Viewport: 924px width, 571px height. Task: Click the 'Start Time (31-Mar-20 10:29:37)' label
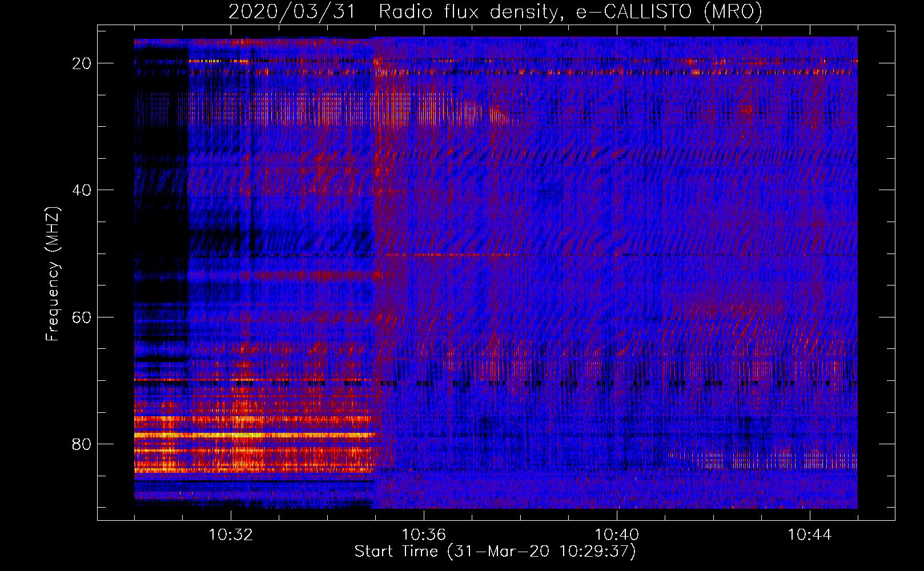point(495,552)
